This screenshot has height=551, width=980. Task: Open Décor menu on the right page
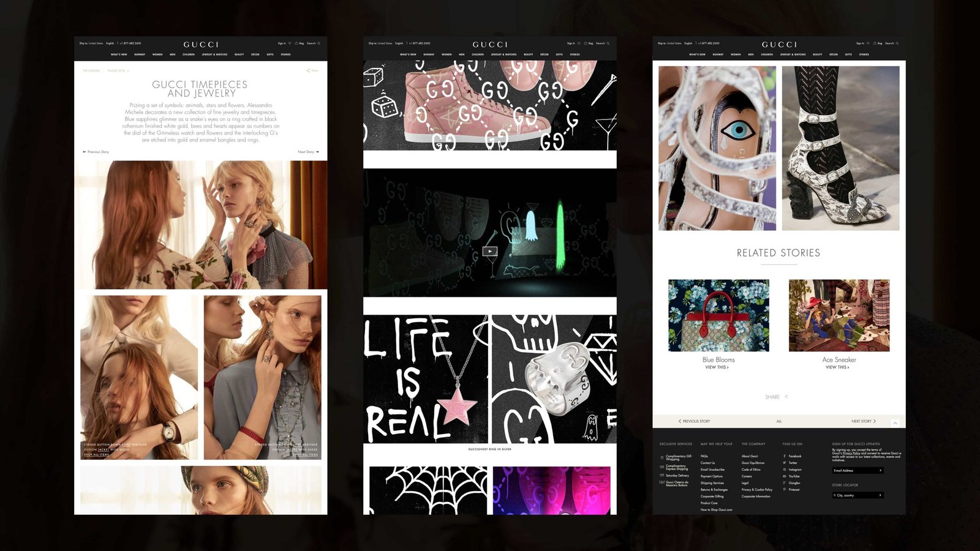pos(834,54)
